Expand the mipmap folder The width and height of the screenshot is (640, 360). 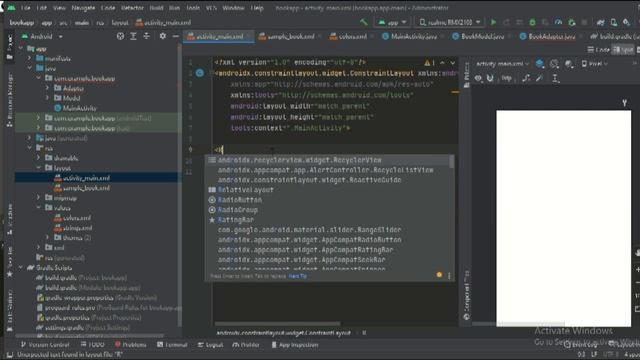tap(38, 198)
